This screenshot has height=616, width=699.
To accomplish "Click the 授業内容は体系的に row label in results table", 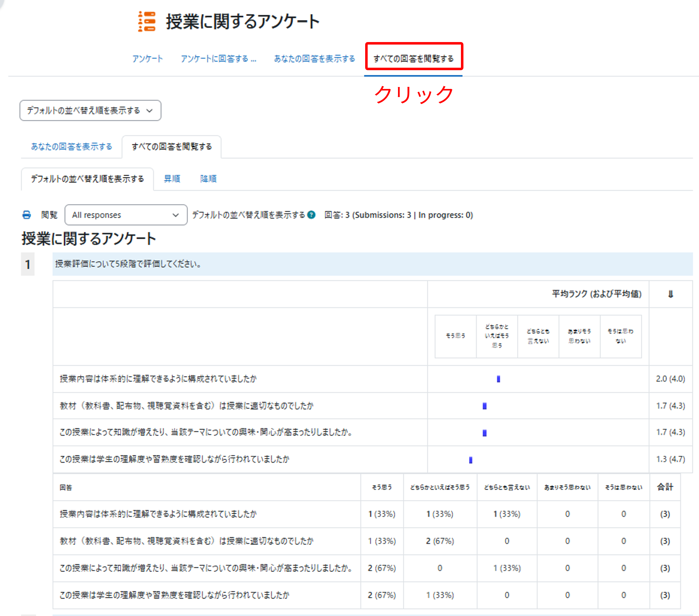I will (158, 514).
